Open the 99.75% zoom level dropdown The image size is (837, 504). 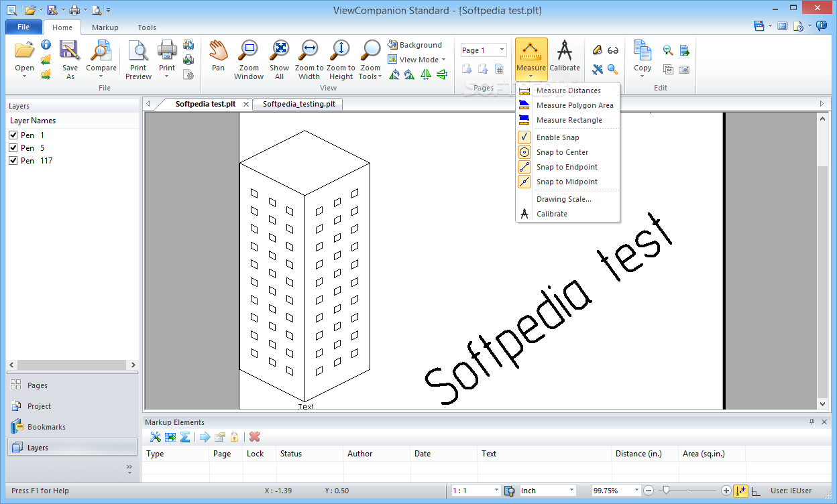pyautogui.click(x=637, y=491)
